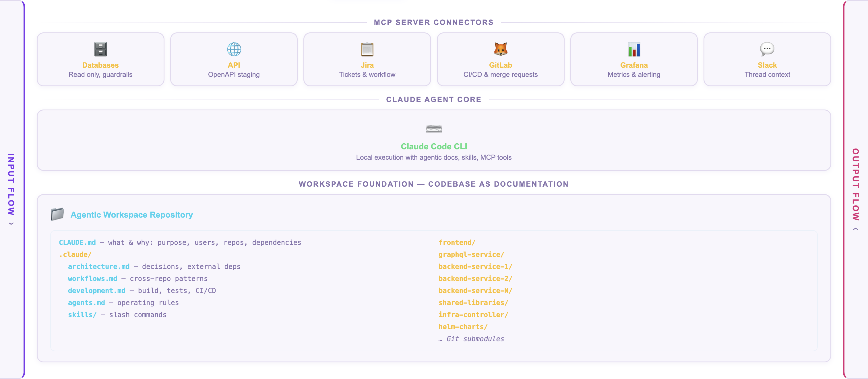The height and width of the screenshot is (379, 868).
Task: Click the Claude Code CLI keyboard icon
Action: pyautogui.click(x=434, y=128)
